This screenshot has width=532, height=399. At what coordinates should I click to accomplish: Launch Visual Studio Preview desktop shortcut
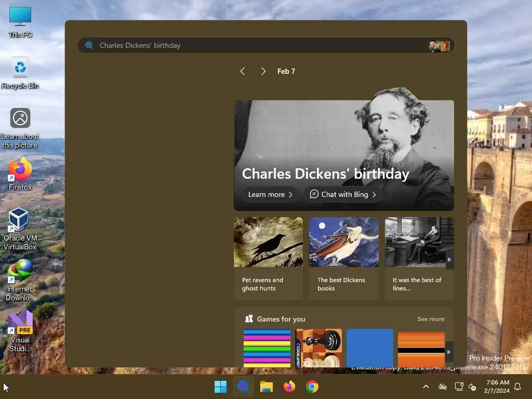click(20, 331)
